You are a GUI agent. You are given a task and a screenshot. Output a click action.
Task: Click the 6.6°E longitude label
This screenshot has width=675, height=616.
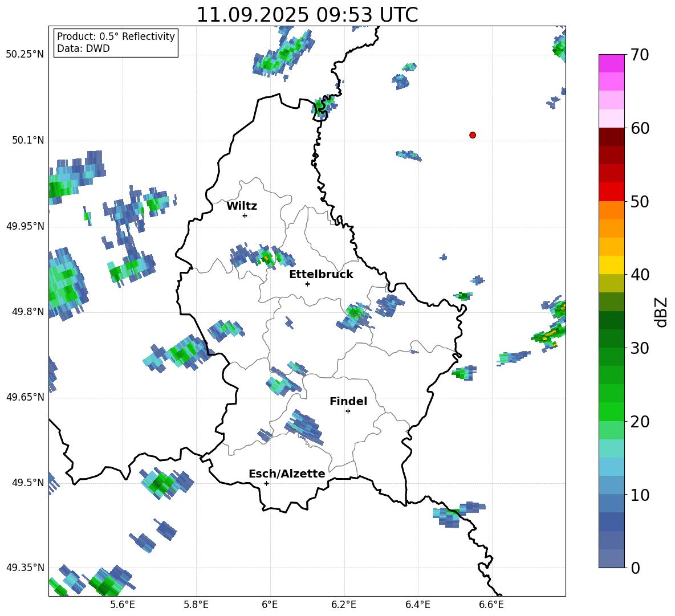coord(491,605)
